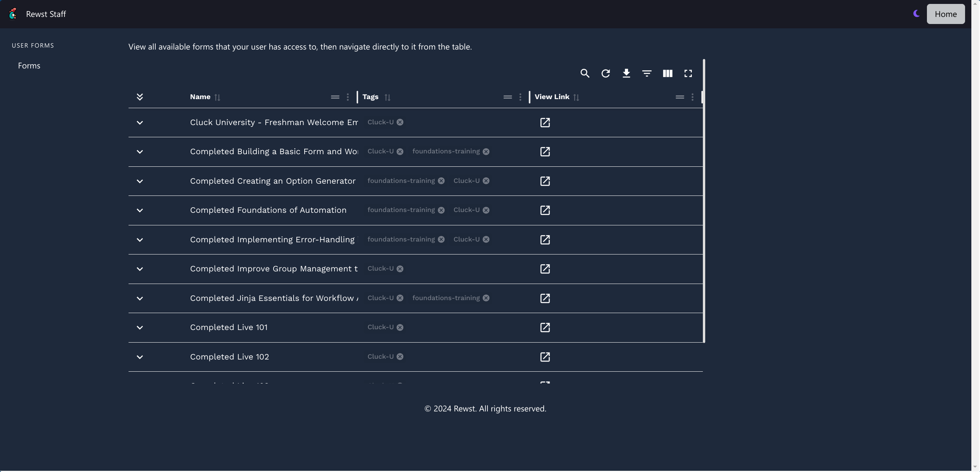Open Name column actions menu
The width and height of the screenshot is (980, 472).
point(348,97)
